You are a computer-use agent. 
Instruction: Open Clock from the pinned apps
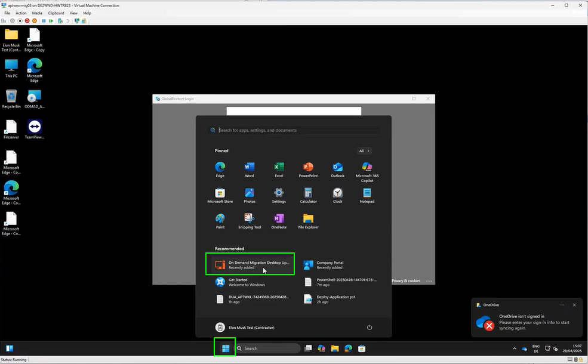tap(337, 196)
